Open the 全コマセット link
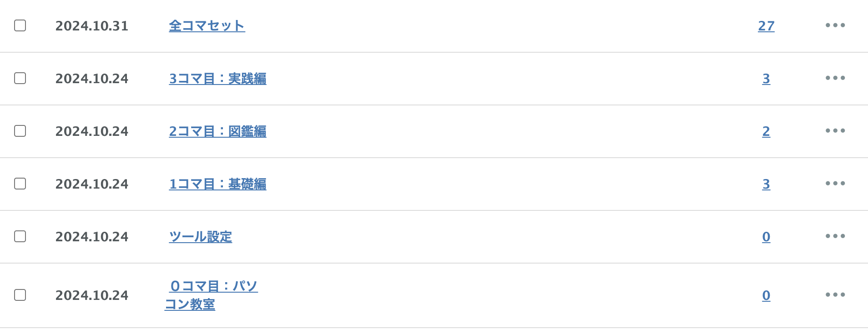The image size is (868, 329). coord(207,26)
